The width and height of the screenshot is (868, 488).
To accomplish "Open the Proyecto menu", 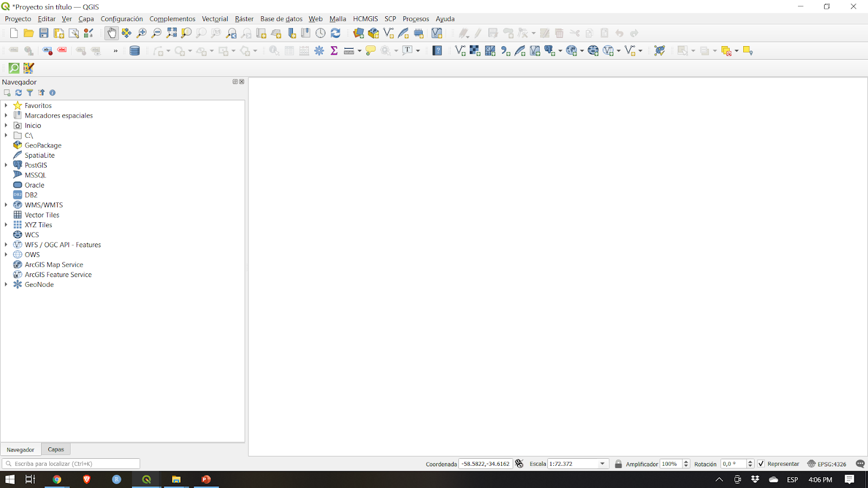I will 18,19.
